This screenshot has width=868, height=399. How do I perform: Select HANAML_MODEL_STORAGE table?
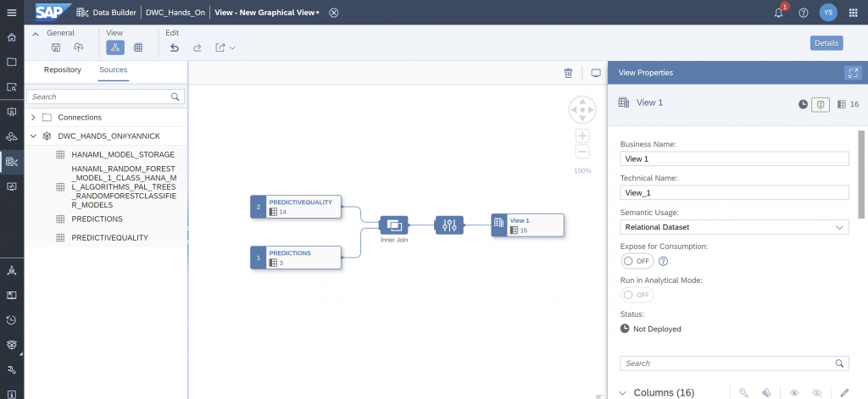[123, 155]
